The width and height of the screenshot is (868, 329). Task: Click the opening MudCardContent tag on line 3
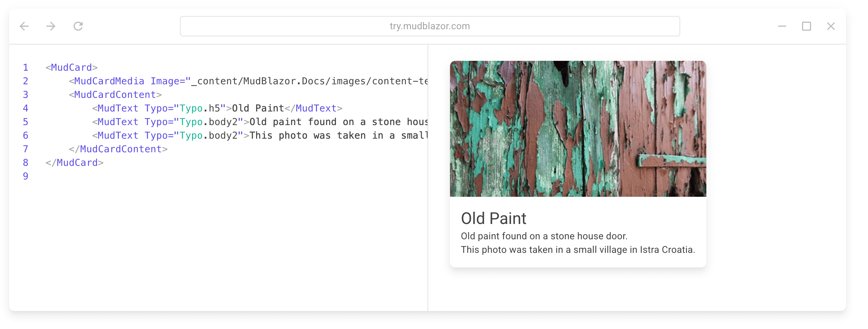click(115, 95)
